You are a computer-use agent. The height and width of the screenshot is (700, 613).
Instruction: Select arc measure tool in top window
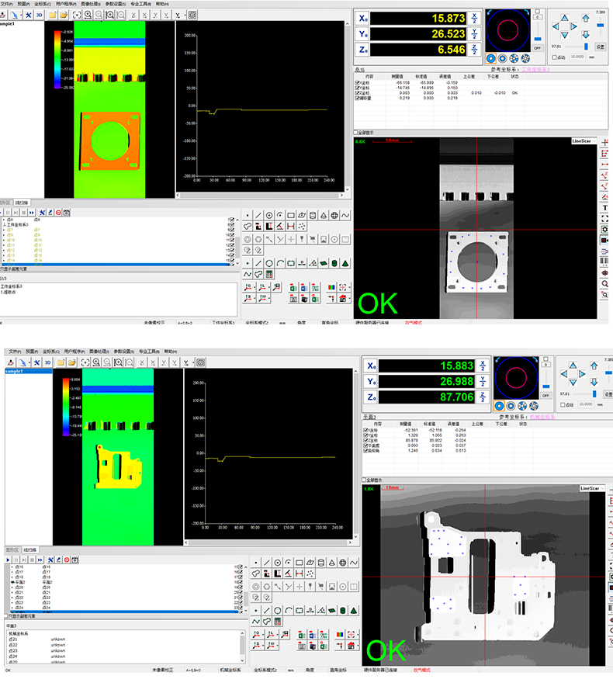tap(280, 215)
